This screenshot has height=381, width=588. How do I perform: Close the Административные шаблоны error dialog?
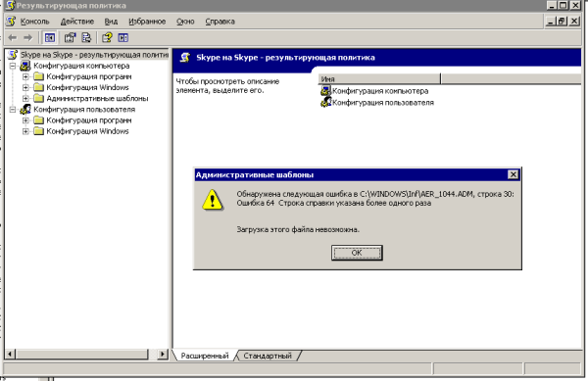pyautogui.click(x=513, y=174)
